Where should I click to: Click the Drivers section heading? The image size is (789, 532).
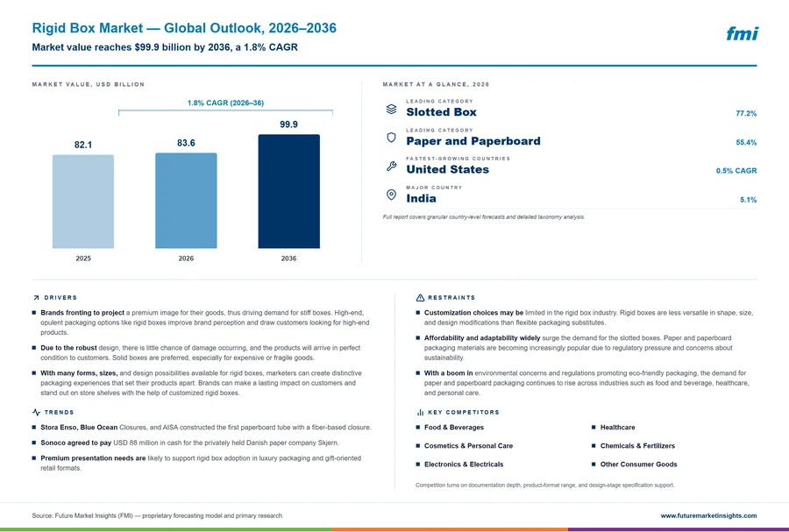(x=60, y=298)
